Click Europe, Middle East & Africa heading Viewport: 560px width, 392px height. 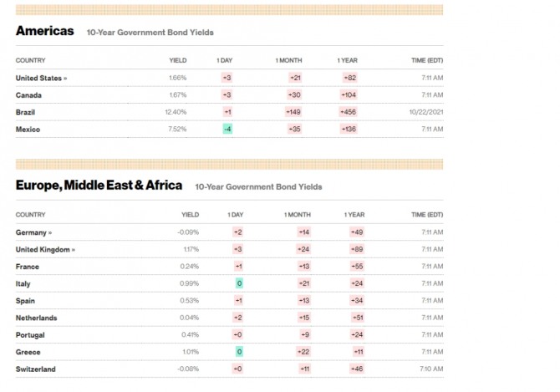[99, 186]
